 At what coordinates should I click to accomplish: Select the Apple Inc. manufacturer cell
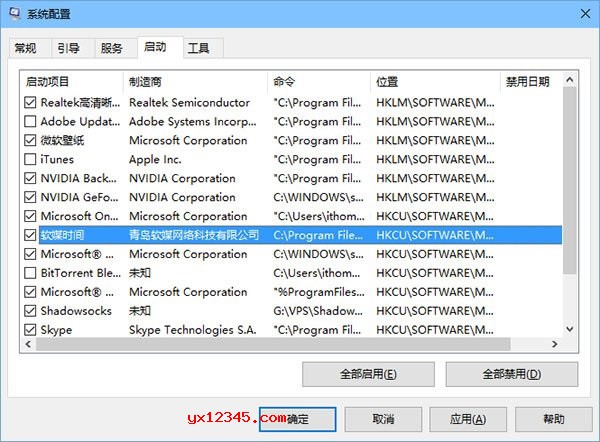tap(155, 159)
